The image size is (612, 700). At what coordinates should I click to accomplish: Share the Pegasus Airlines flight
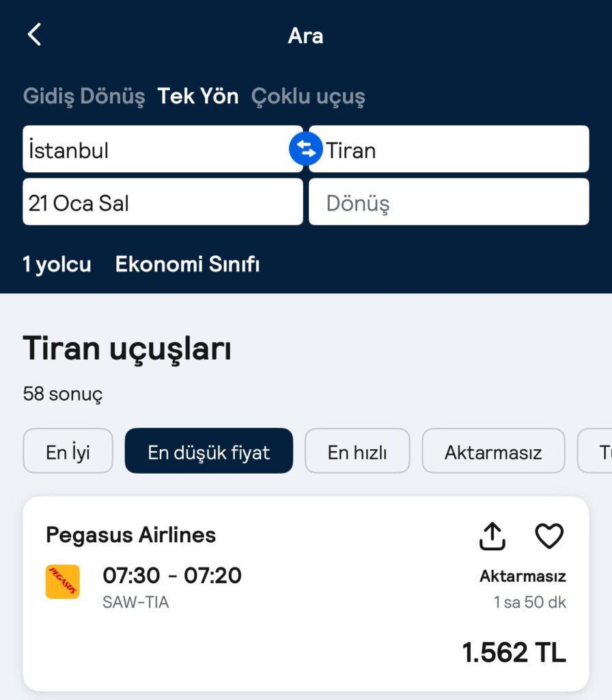pyautogui.click(x=492, y=536)
